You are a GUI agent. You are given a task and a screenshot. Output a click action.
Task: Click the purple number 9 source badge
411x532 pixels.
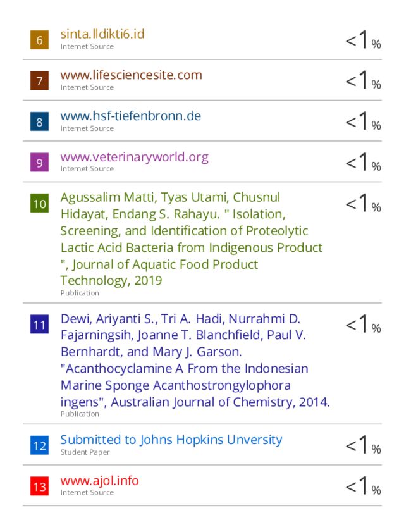click(x=39, y=162)
